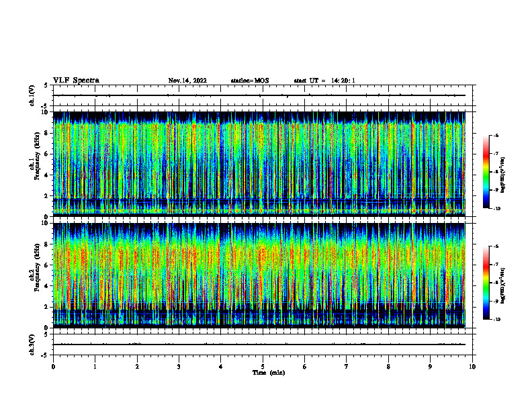Click the ch.3 voltage waveform trace
The width and height of the screenshot is (532, 411).
pos(259,345)
